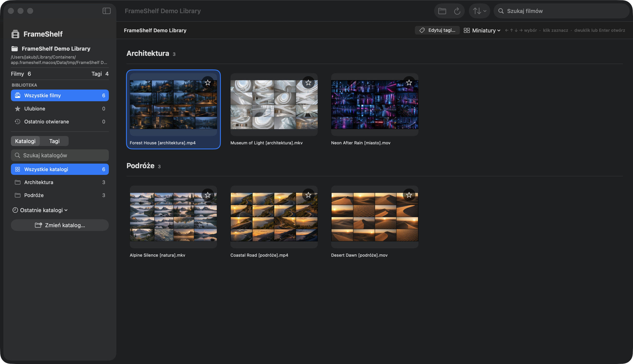Click the Miniatury grid icon
This screenshot has height=364, width=633.
[x=467, y=30]
